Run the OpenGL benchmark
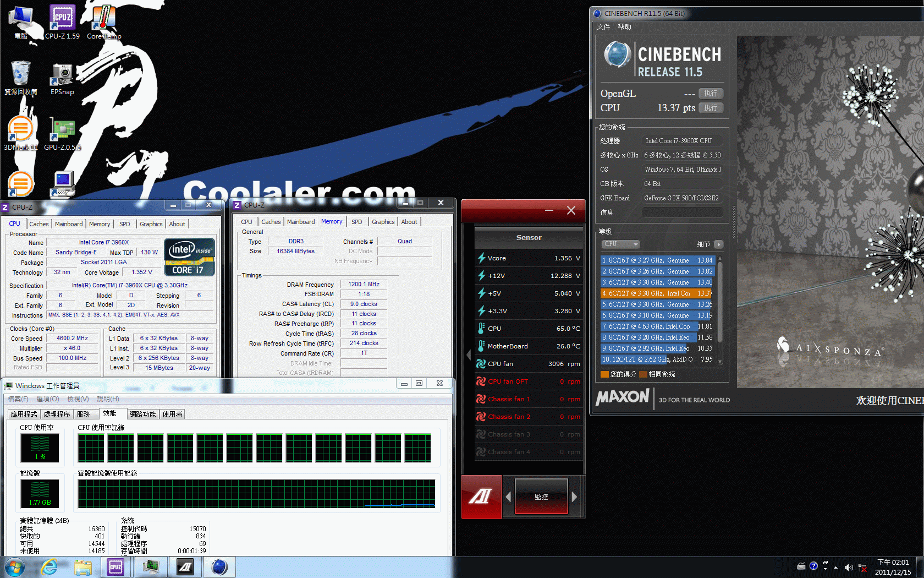924x578 pixels. pyautogui.click(x=711, y=94)
